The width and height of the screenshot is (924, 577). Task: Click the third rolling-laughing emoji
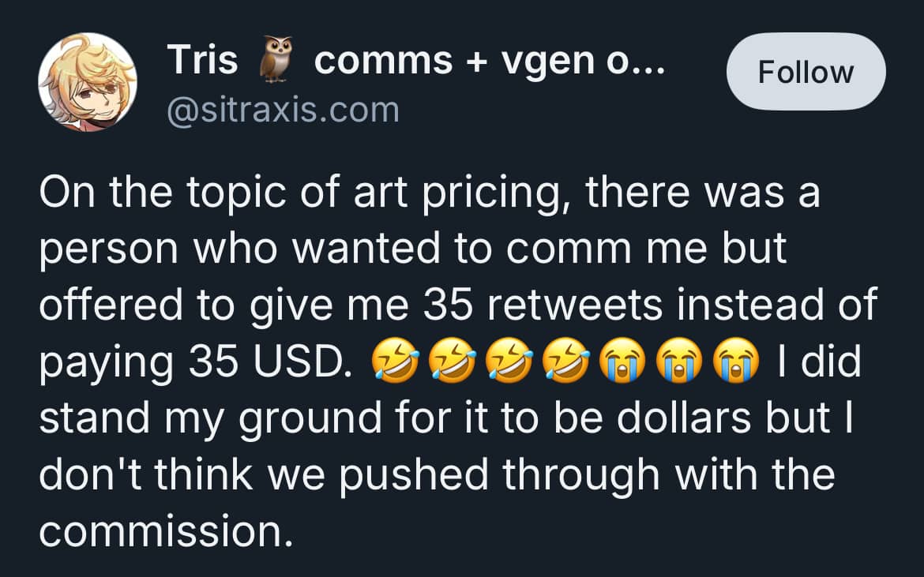click(508, 362)
